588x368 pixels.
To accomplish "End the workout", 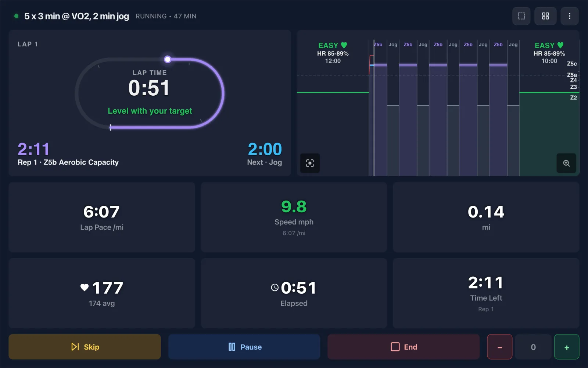I will coord(404,347).
